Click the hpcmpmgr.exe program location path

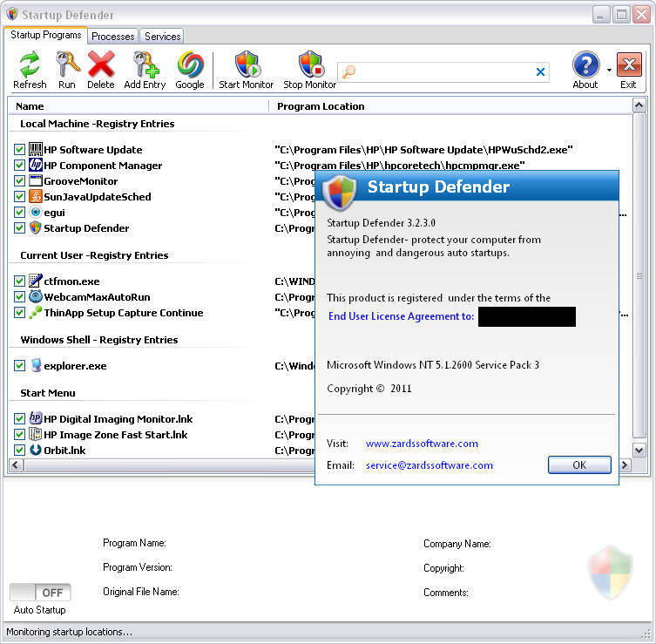400,166
